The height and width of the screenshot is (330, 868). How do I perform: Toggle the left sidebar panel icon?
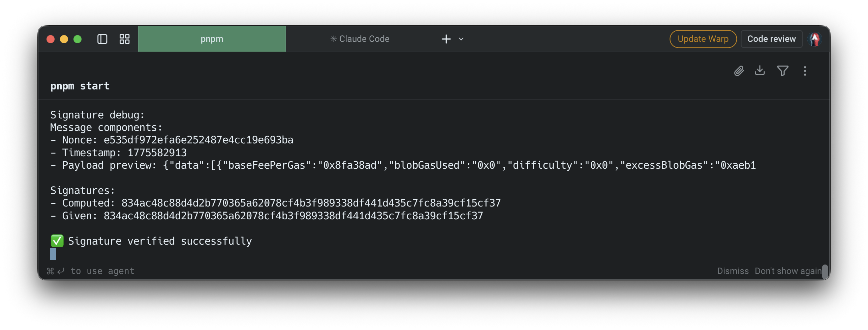pos(102,39)
